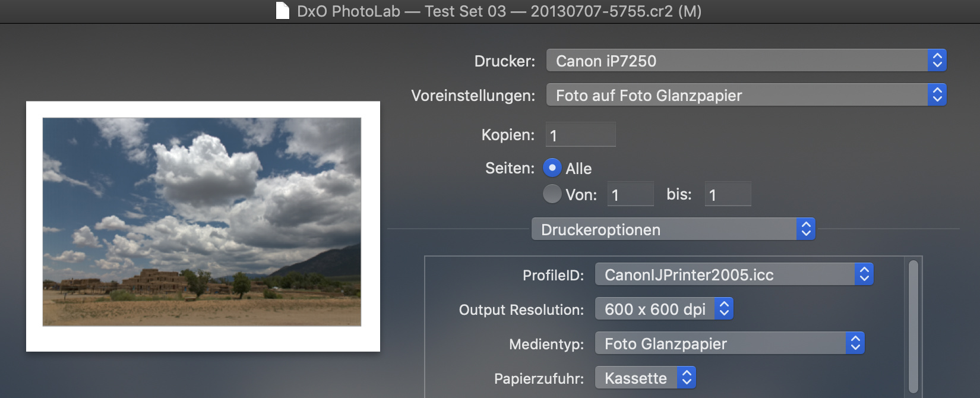
Task: Click the Voreinstellungen dropdown arrow icon
Action: point(937,95)
